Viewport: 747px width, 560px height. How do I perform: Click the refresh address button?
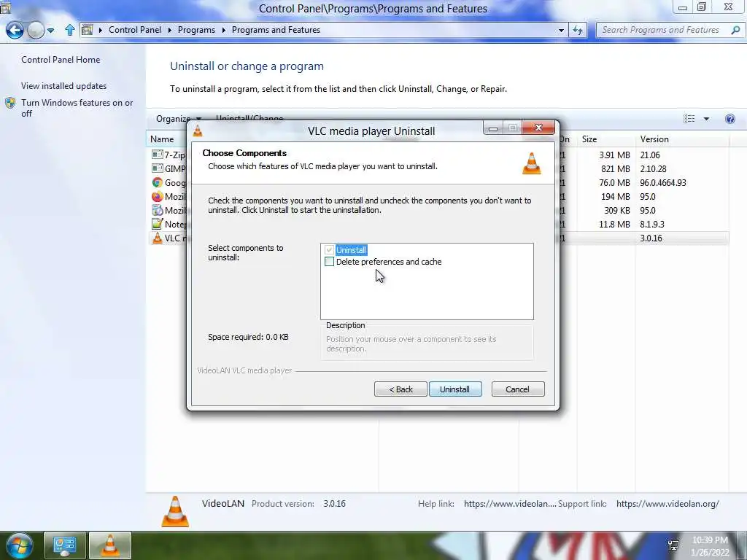[x=578, y=30]
